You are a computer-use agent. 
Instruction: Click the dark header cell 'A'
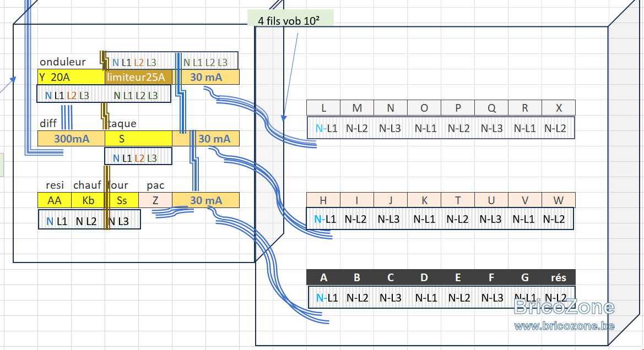[x=323, y=277]
